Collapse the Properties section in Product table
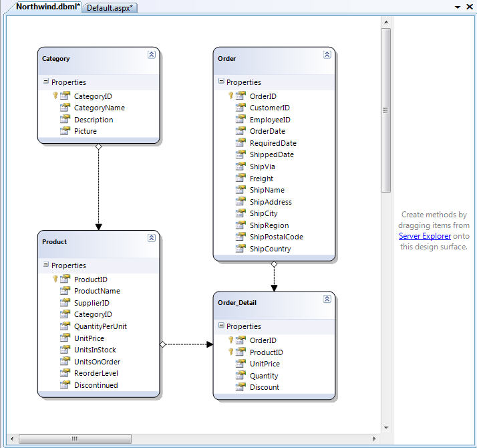The height and width of the screenshot is (448, 477). [x=46, y=265]
